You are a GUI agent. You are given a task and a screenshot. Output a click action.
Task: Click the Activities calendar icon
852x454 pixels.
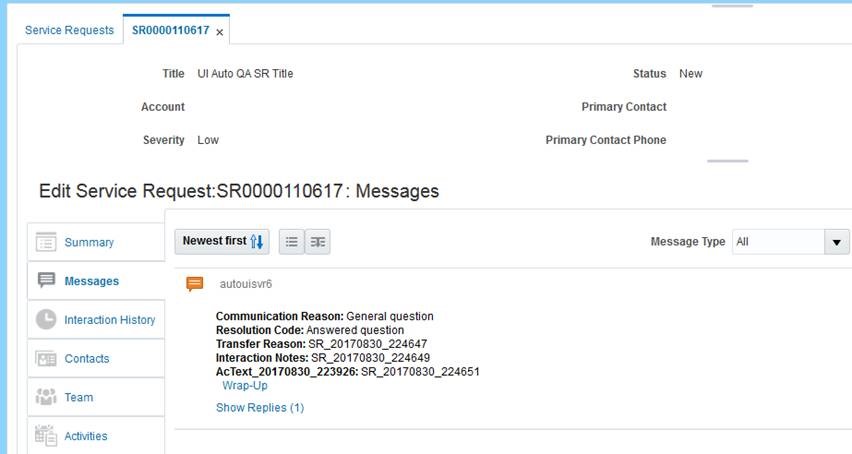46,436
